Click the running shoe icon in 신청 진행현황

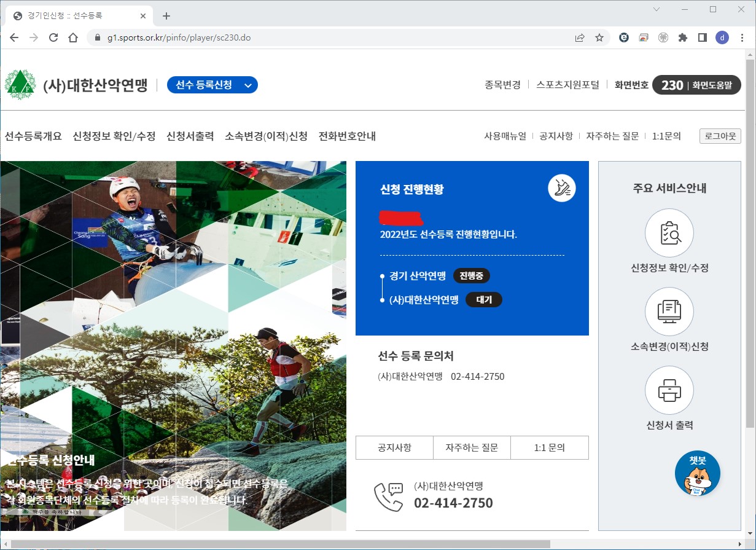point(562,188)
